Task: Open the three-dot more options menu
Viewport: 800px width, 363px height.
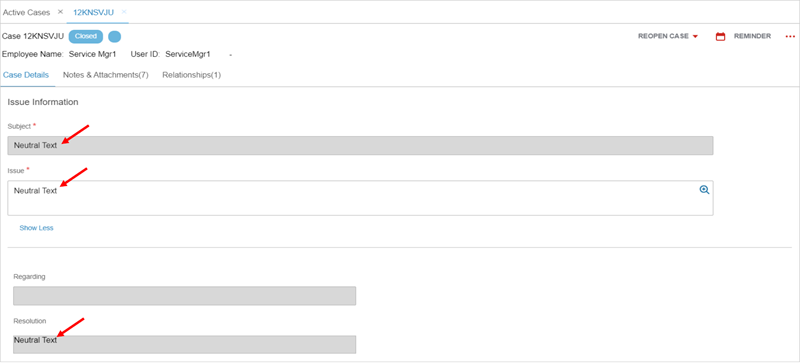Action: point(790,36)
